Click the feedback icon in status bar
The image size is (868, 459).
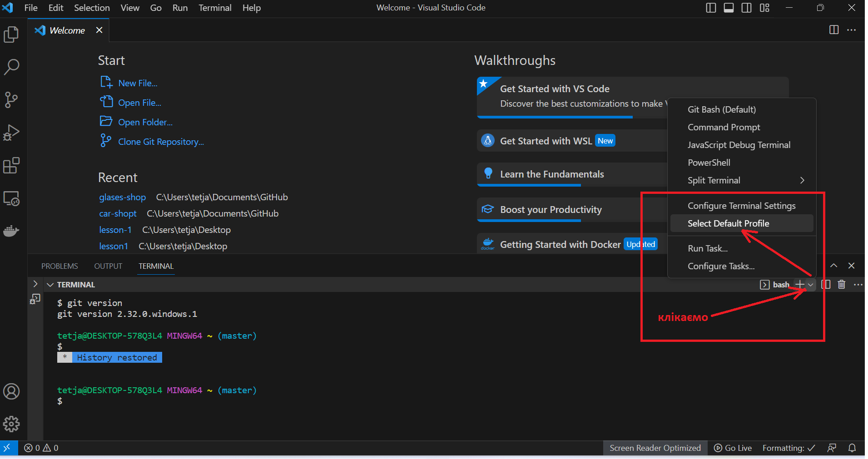[x=832, y=448]
